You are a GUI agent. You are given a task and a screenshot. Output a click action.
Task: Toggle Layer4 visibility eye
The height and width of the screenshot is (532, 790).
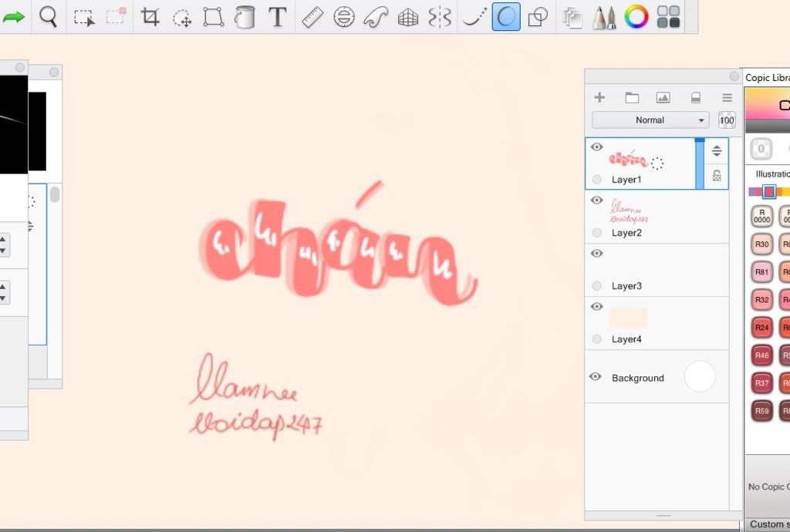596,307
